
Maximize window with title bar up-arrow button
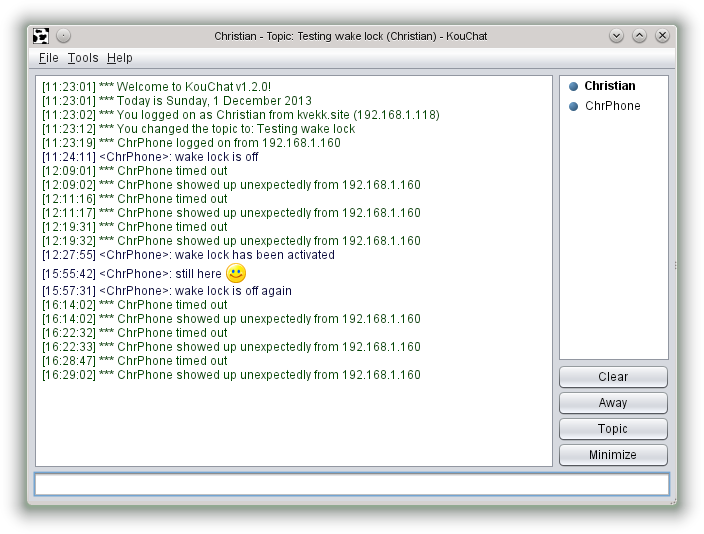coord(639,35)
